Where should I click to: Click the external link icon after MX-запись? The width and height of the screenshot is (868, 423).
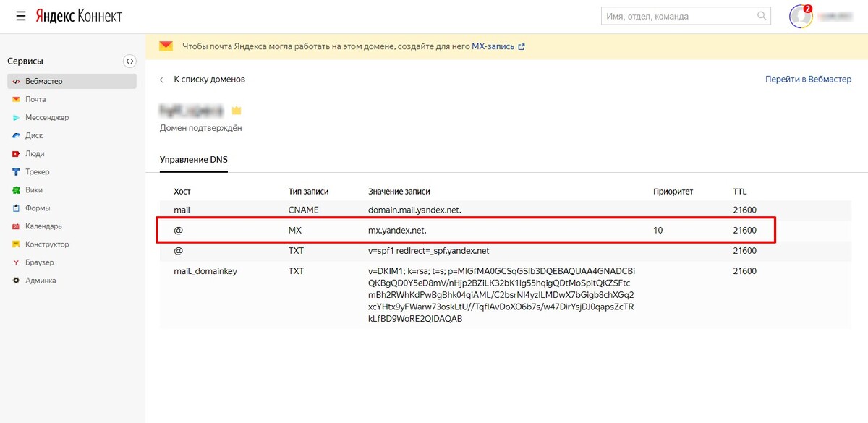(x=522, y=47)
